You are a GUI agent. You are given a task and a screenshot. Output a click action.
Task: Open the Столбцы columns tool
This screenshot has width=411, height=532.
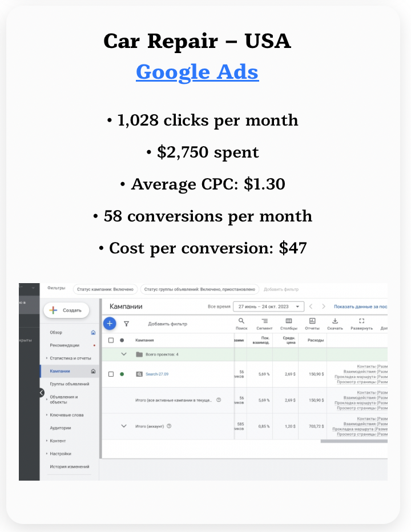(x=289, y=324)
